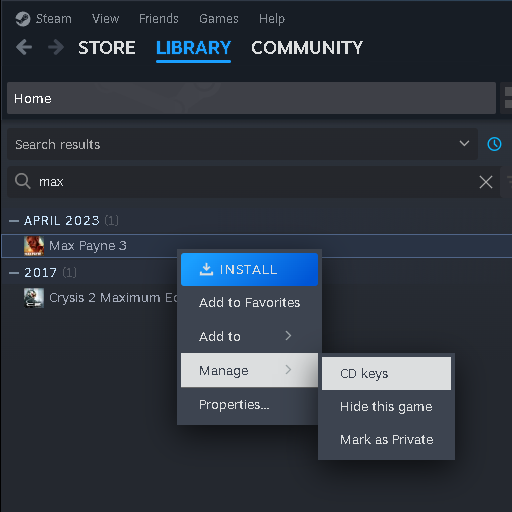The image size is (512, 512).
Task: Collapse the 2017 group
Action: point(14,273)
